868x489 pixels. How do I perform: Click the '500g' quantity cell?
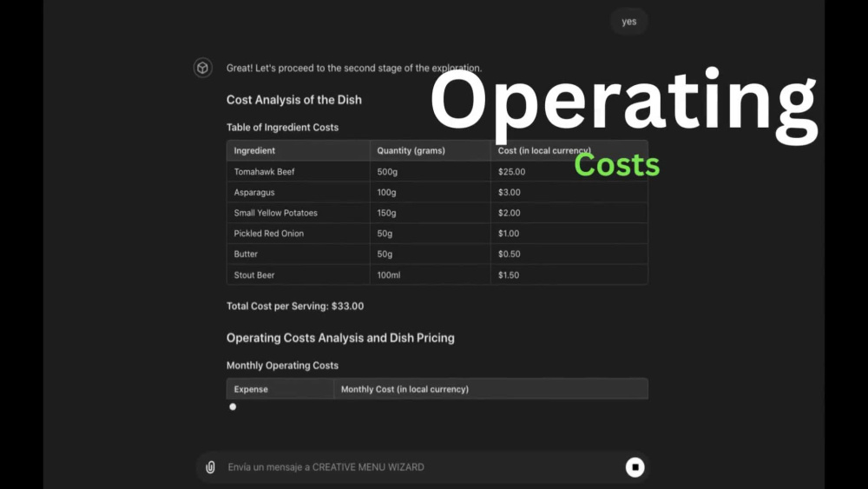[431, 172]
